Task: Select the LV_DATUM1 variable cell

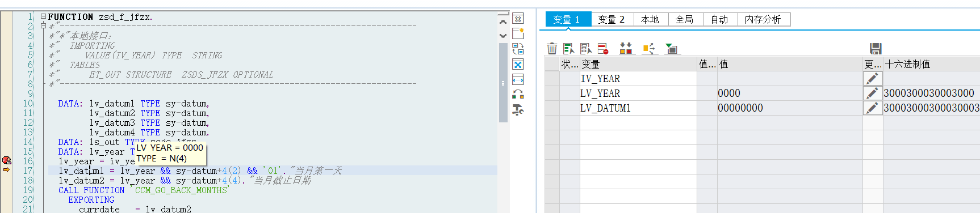Action: click(x=639, y=108)
